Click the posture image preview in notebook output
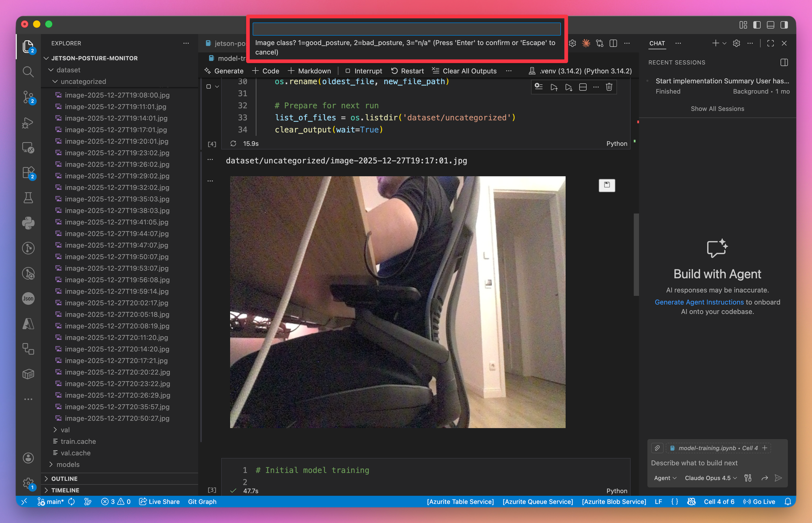The width and height of the screenshot is (812, 523). pos(398,302)
